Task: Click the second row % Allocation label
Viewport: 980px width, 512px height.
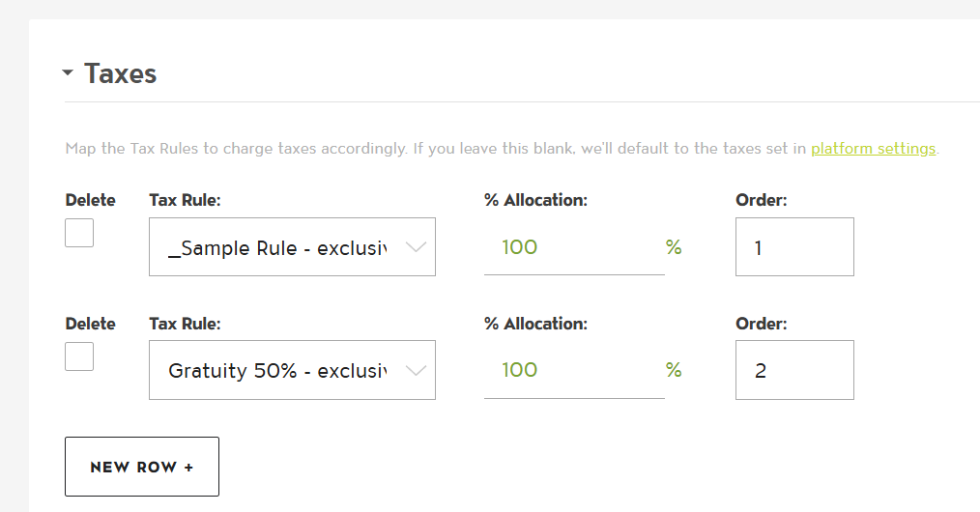Action: [x=535, y=324]
